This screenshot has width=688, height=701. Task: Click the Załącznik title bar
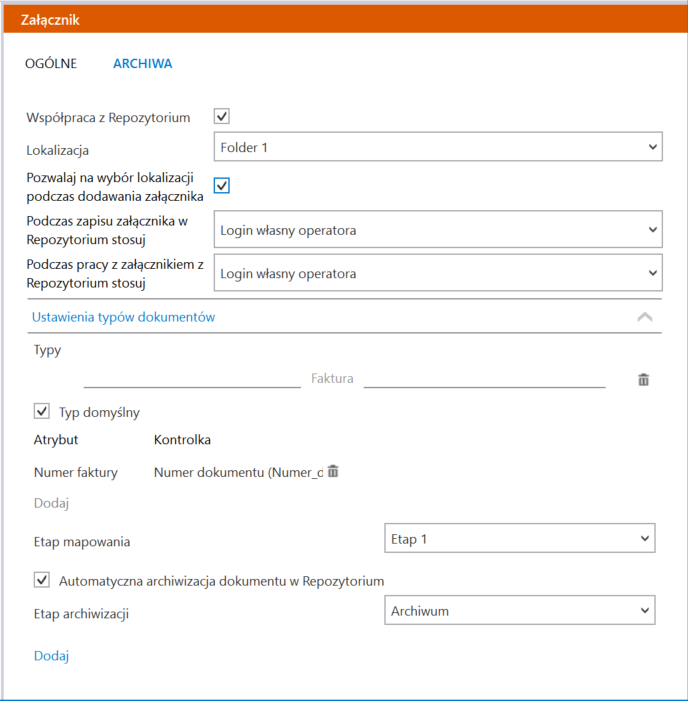(346, 20)
